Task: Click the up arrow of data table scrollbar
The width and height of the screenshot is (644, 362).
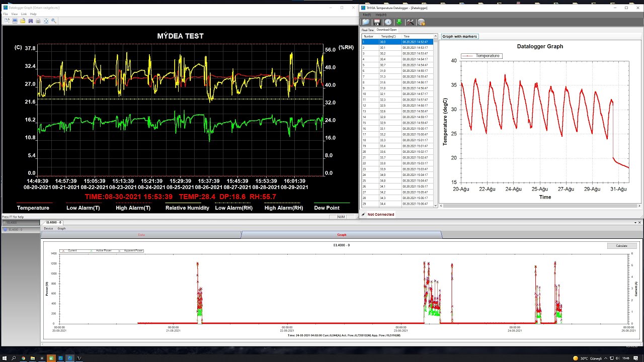Action: [436, 36]
